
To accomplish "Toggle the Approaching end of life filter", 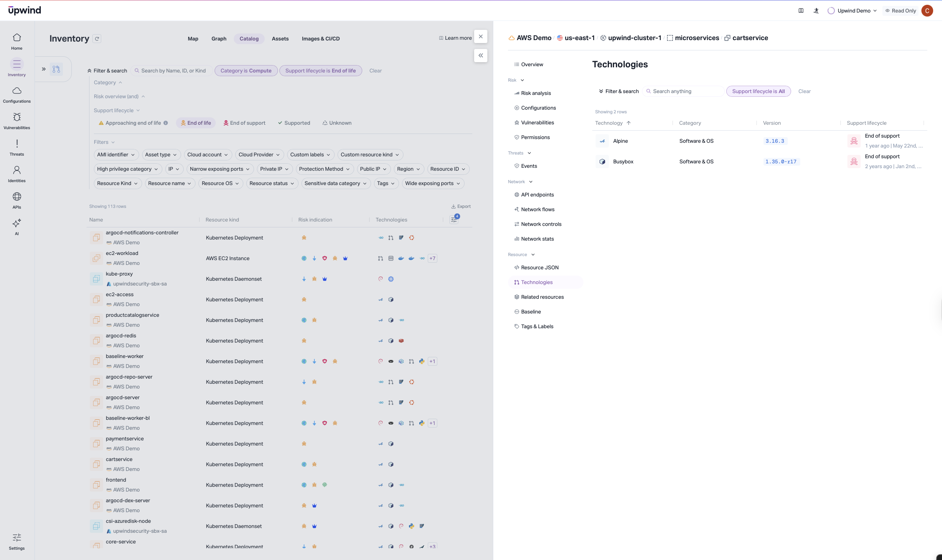I will [x=133, y=123].
